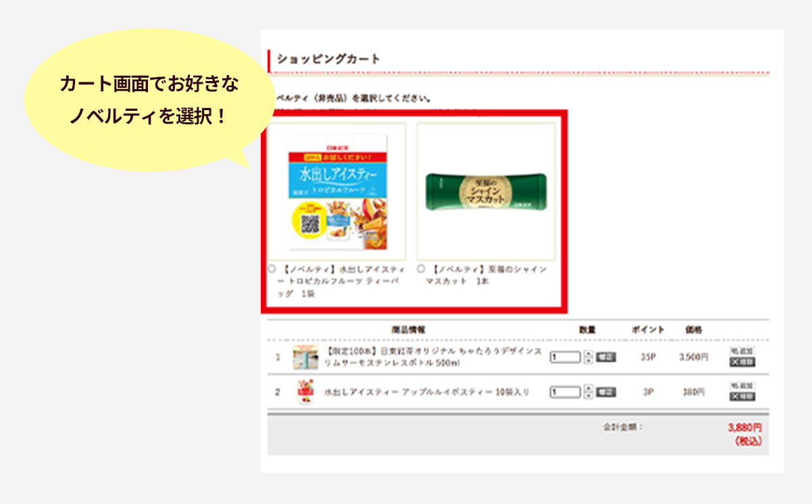Decrease the アップルルイボスティー quantity with down arrow
The width and height of the screenshot is (812, 504).
pos(588,395)
